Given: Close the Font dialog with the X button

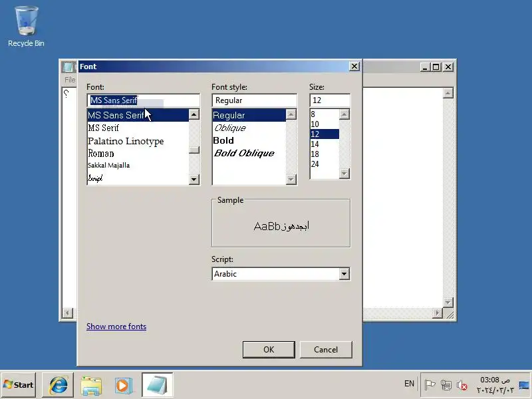Looking at the screenshot, I should coord(354,66).
